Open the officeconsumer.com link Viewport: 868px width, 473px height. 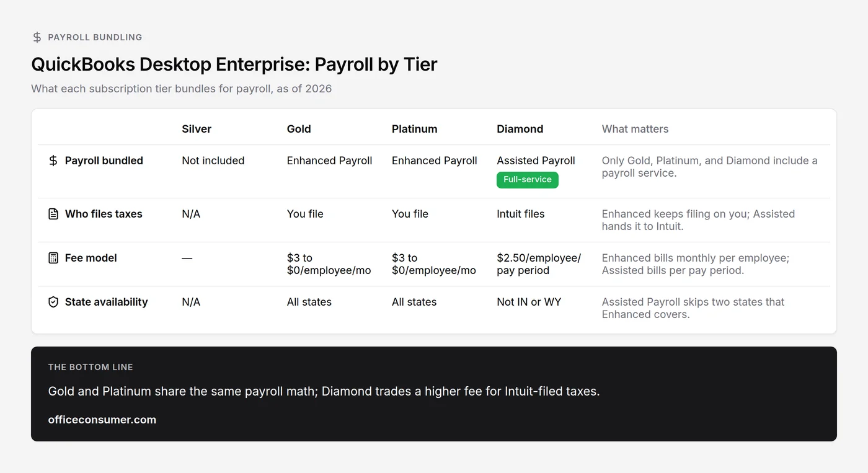pyautogui.click(x=102, y=420)
